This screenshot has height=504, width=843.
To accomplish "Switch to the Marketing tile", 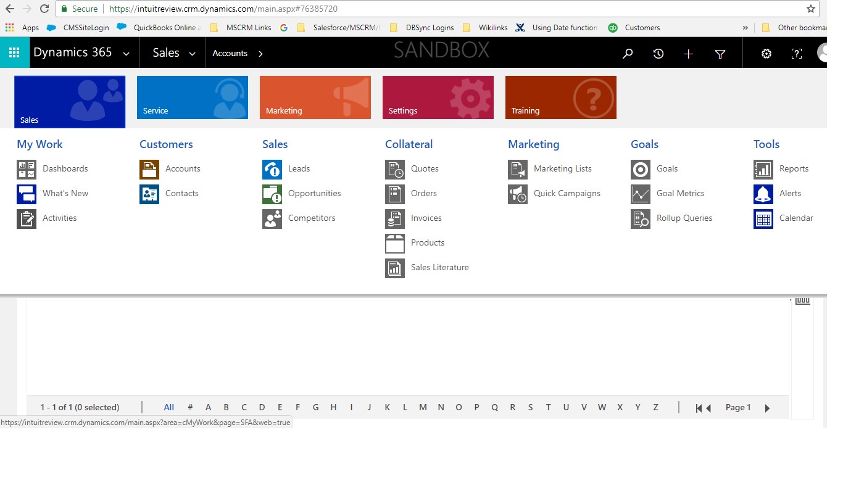I will (x=315, y=97).
